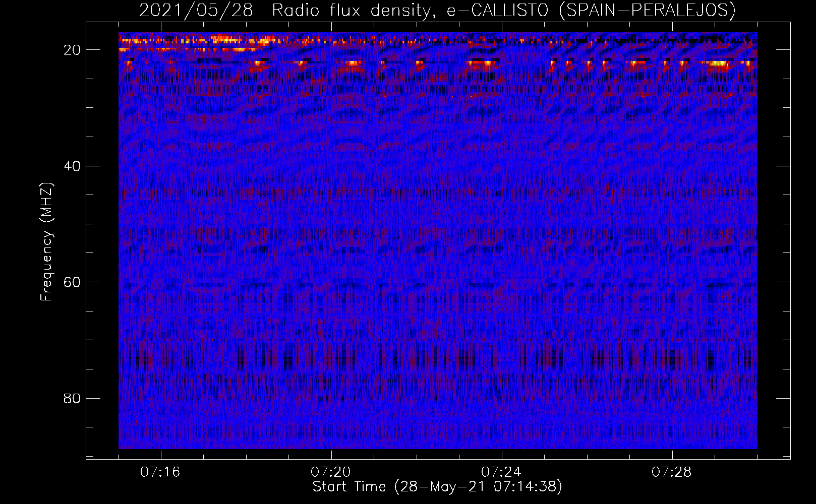Viewport: 816px width, 504px height.
Task: Click the '80' frequency tick label
Action: pyautogui.click(x=73, y=398)
